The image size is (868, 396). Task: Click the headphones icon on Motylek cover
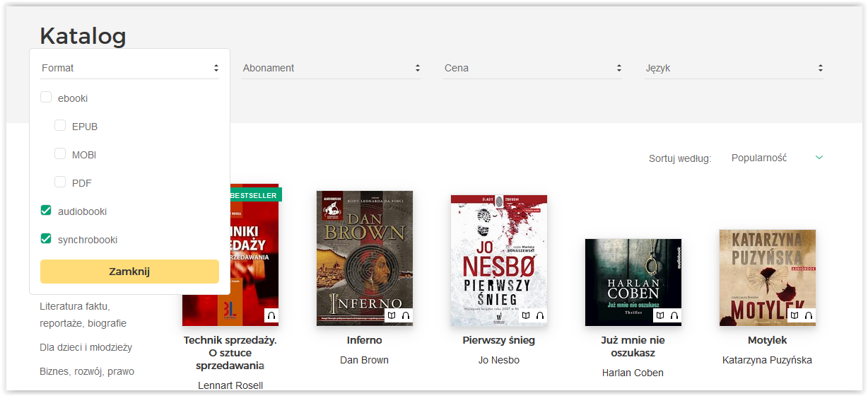click(809, 315)
